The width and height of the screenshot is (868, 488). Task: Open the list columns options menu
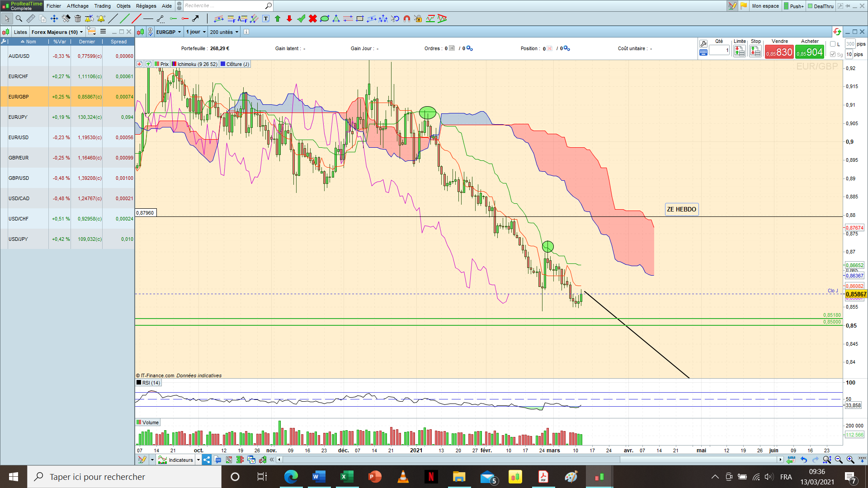(103, 32)
